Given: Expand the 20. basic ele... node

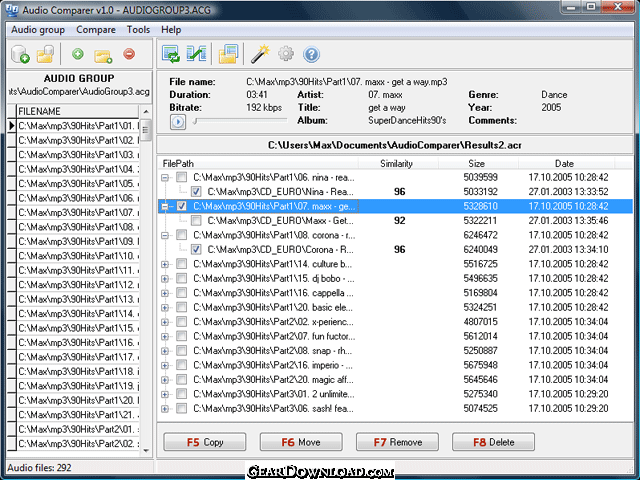Looking at the screenshot, I should (164, 308).
